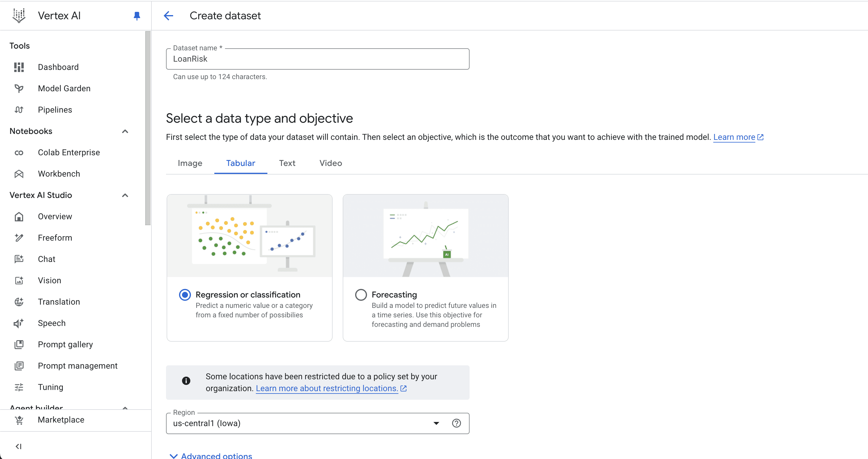868x459 pixels.
Task: Click the Workbench icon in Notebooks
Action: click(x=19, y=174)
